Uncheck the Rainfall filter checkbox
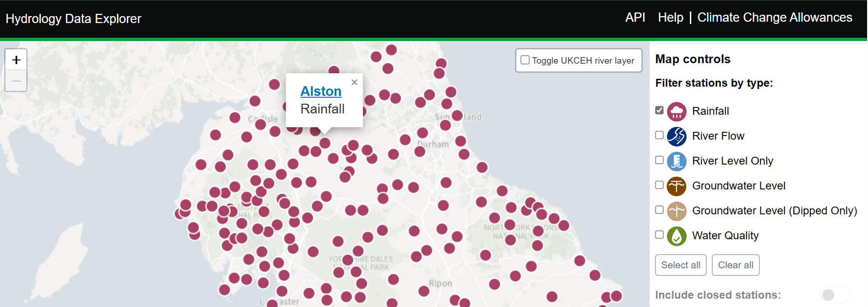868x307 pixels. (x=659, y=110)
